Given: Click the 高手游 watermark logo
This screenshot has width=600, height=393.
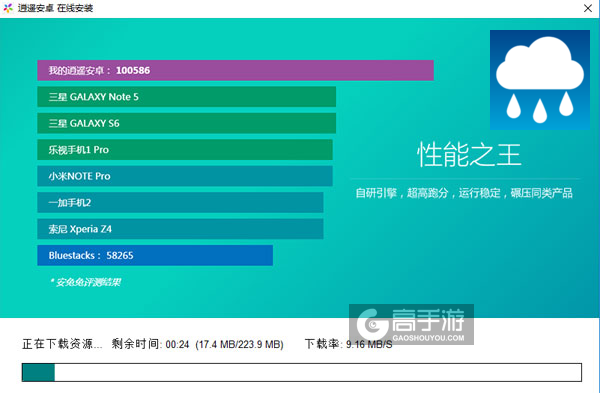Looking at the screenshot, I should (411, 325).
